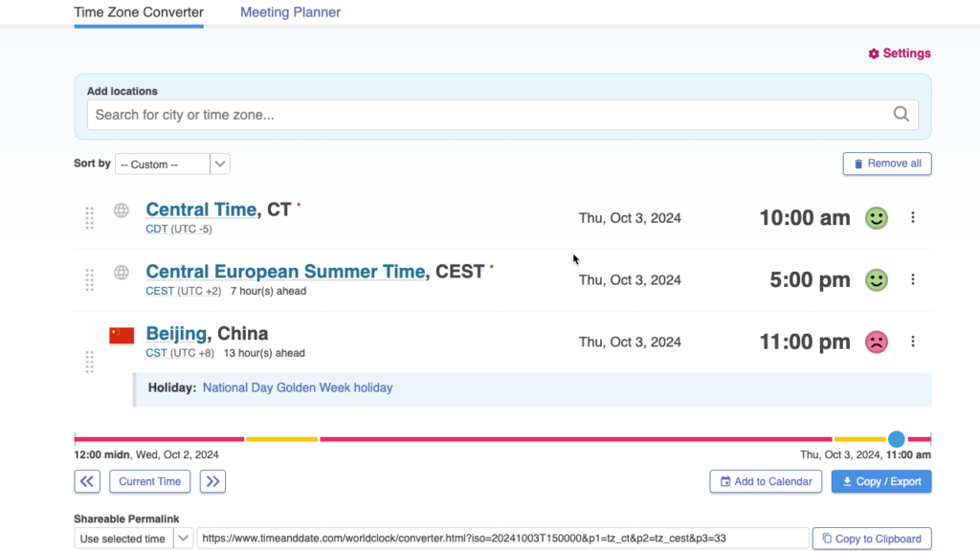Open the three-dot menu for Central Time
This screenshot has height=551, width=980.
[x=913, y=217]
